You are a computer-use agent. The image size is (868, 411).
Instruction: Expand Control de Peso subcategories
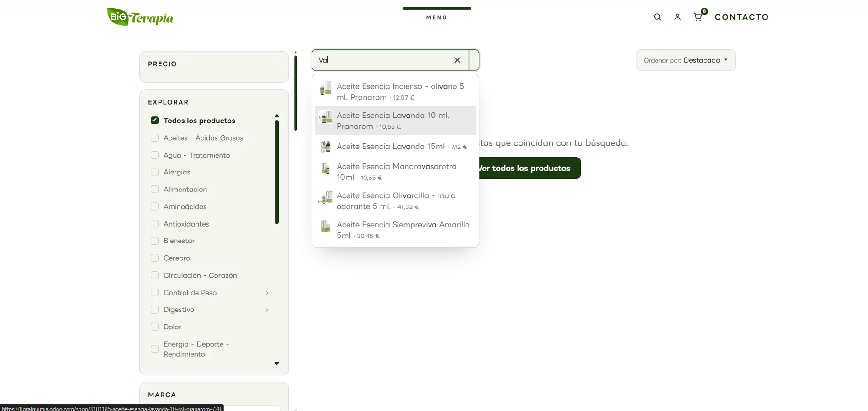pyautogui.click(x=267, y=293)
